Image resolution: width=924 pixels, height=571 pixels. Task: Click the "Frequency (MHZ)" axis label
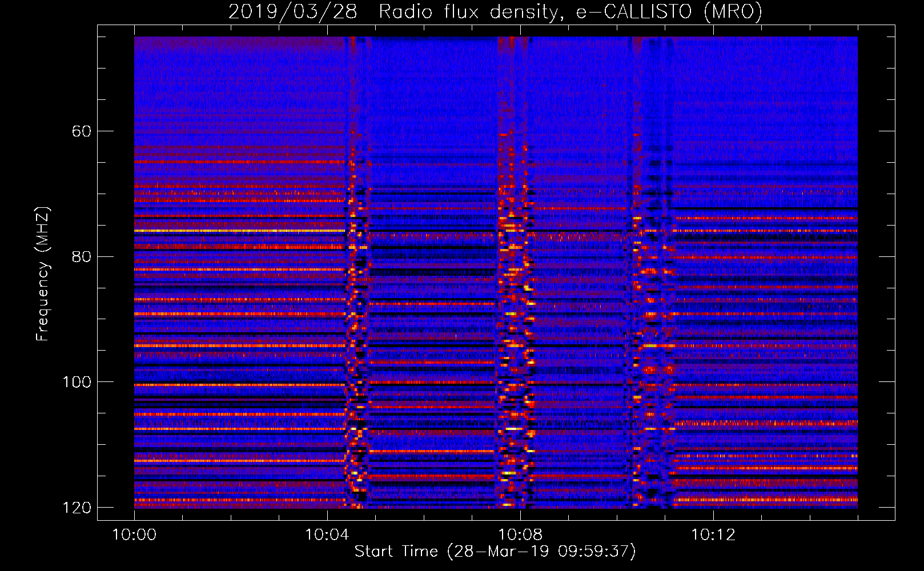click(x=42, y=274)
